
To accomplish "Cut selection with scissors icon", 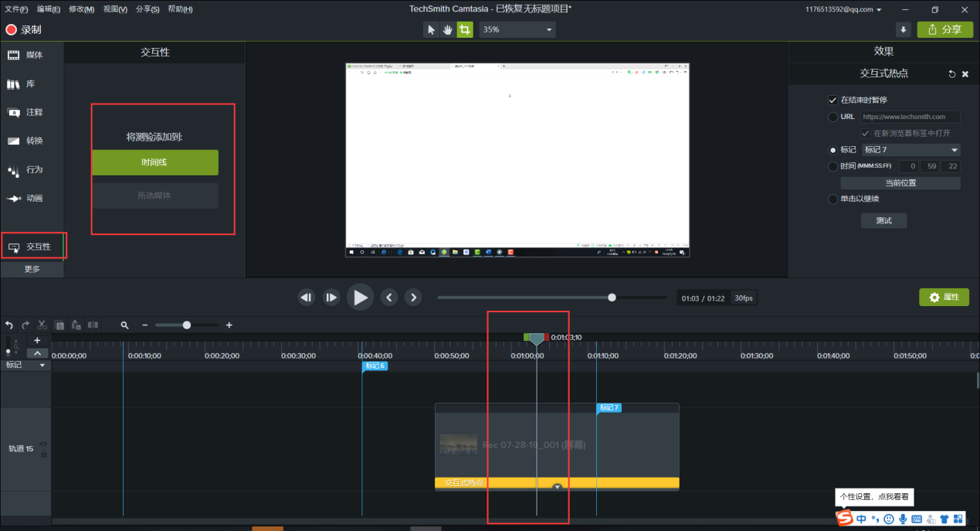I will click(x=42, y=325).
